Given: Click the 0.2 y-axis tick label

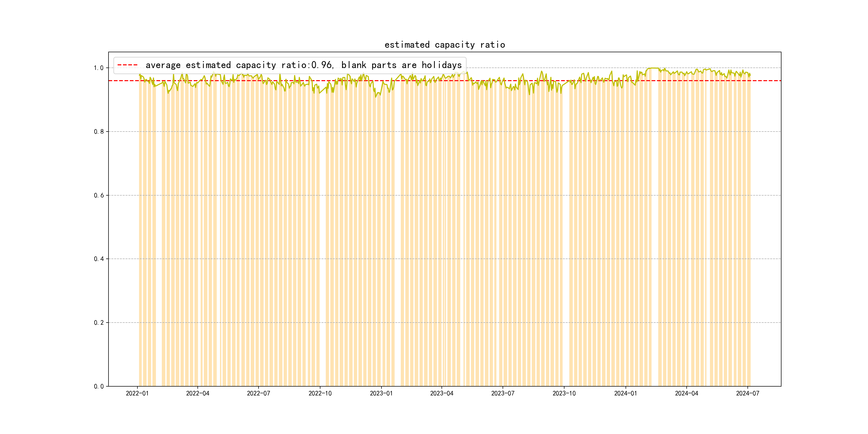Looking at the screenshot, I should (99, 323).
